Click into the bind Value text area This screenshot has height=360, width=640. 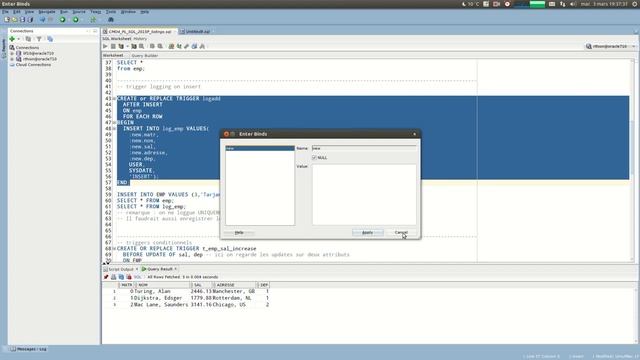coord(364,194)
